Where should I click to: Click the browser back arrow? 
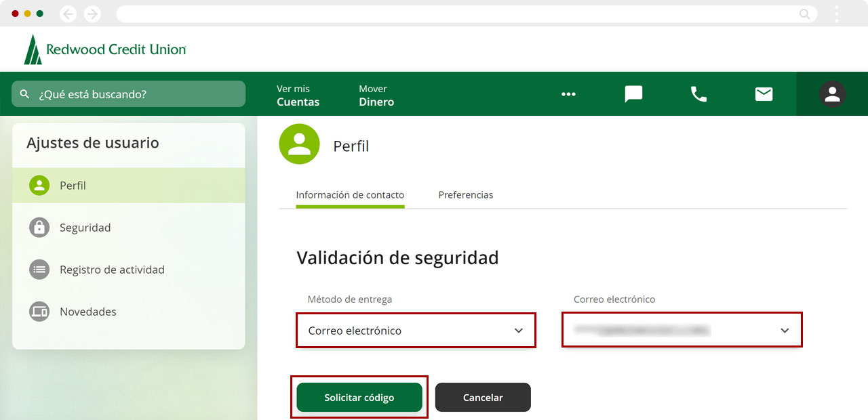coord(68,14)
